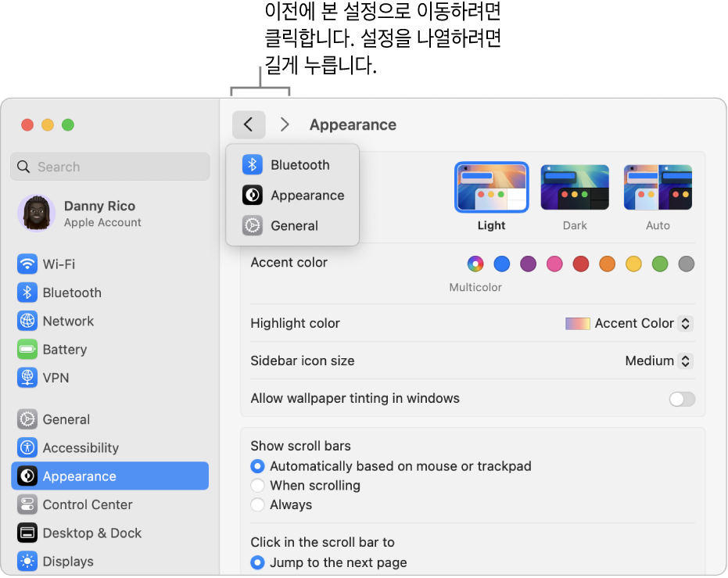Select Jump to the next page option
Screen dimensions: 728x578
(x=257, y=562)
